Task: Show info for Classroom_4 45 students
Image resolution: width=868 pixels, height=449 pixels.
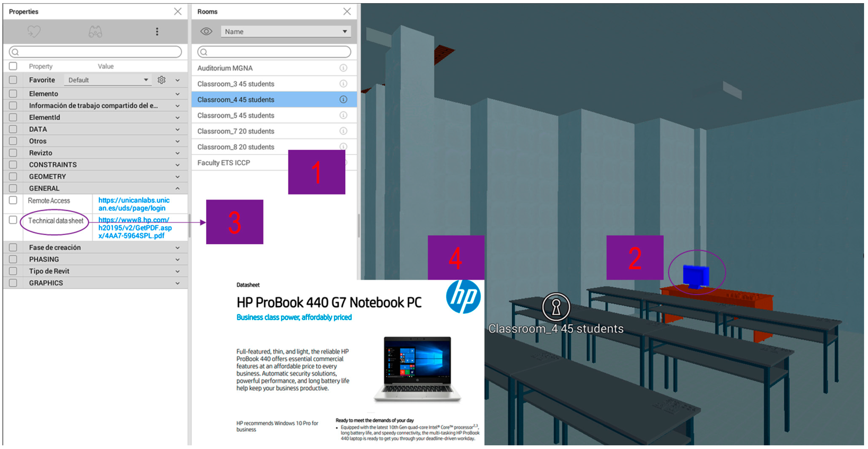Action: point(343,99)
